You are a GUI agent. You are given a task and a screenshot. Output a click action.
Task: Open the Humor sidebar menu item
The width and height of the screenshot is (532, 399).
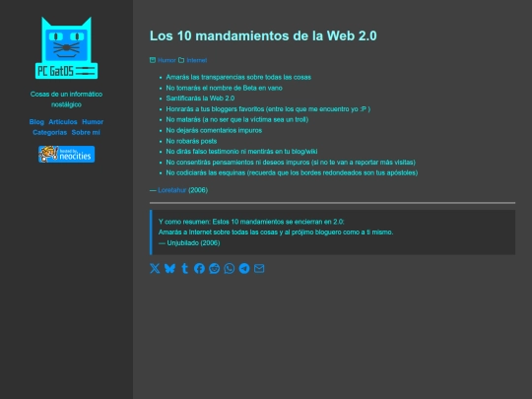[x=93, y=122]
